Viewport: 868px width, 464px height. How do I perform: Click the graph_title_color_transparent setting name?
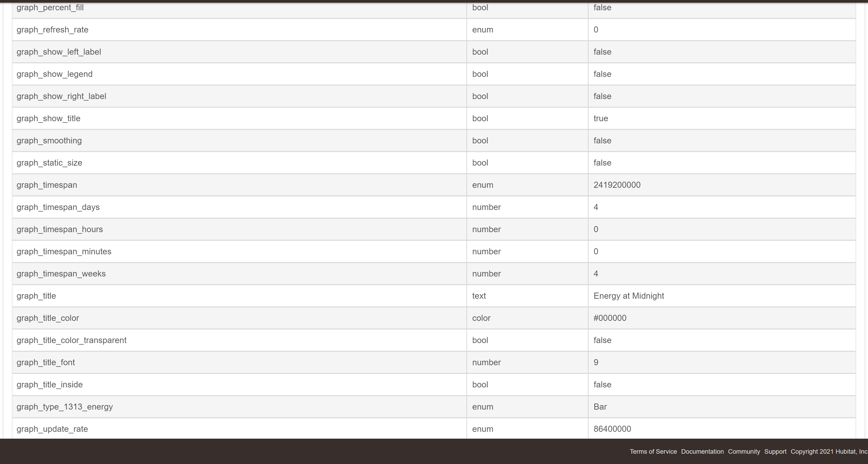(72, 340)
